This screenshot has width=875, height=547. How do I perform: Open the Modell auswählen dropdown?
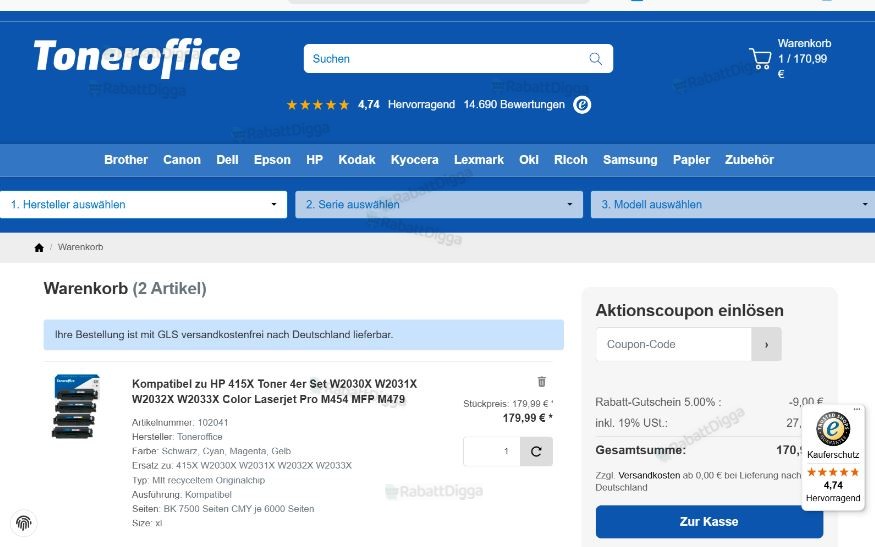(x=733, y=204)
